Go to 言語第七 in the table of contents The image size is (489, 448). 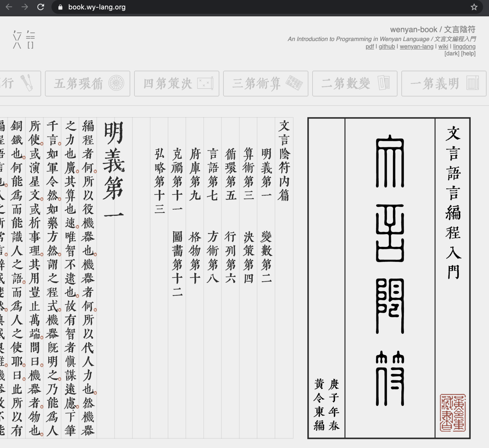coord(213,174)
